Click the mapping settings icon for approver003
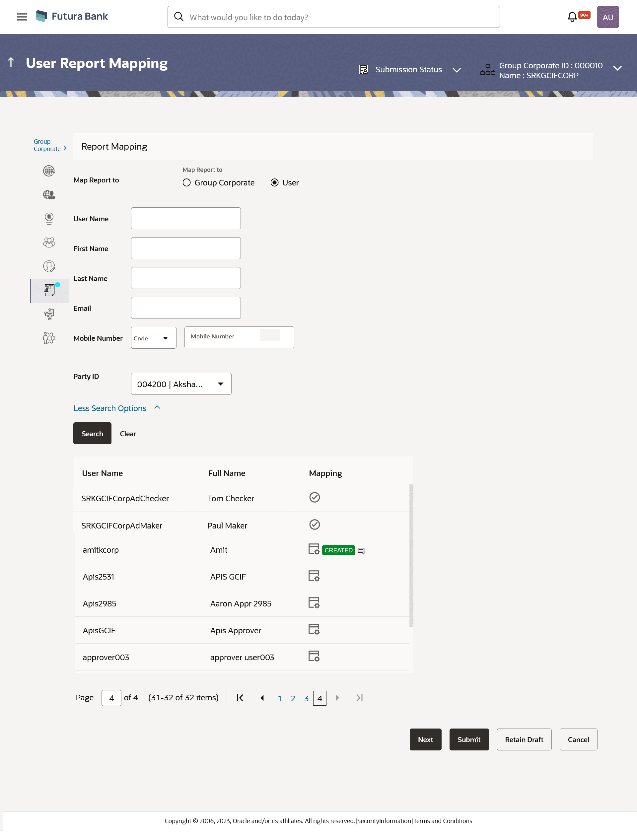The width and height of the screenshot is (637, 840). click(x=314, y=656)
